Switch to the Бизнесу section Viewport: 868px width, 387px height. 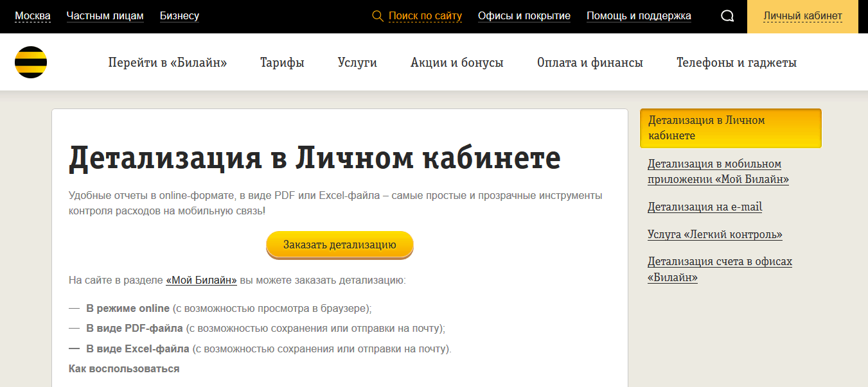[179, 16]
